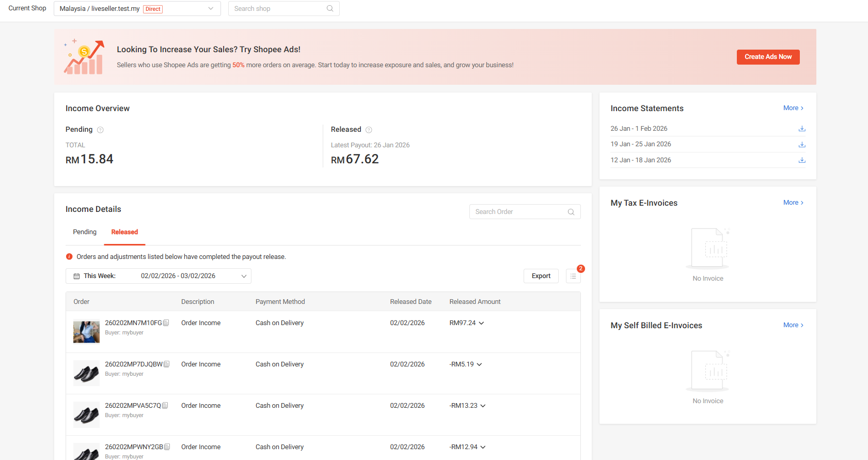Image resolution: width=868 pixels, height=460 pixels.
Task: Download the 26 Jan - 1 Feb 2026 statement
Action: tap(802, 129)
